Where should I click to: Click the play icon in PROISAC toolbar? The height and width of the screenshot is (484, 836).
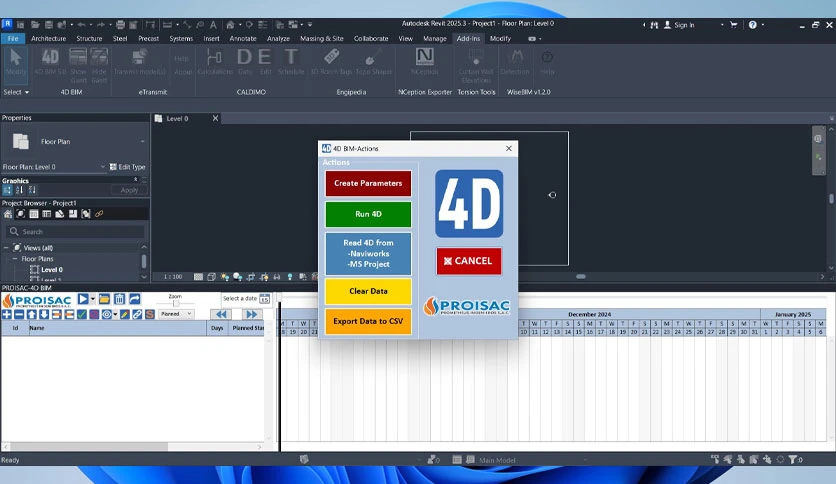(83, 299)
